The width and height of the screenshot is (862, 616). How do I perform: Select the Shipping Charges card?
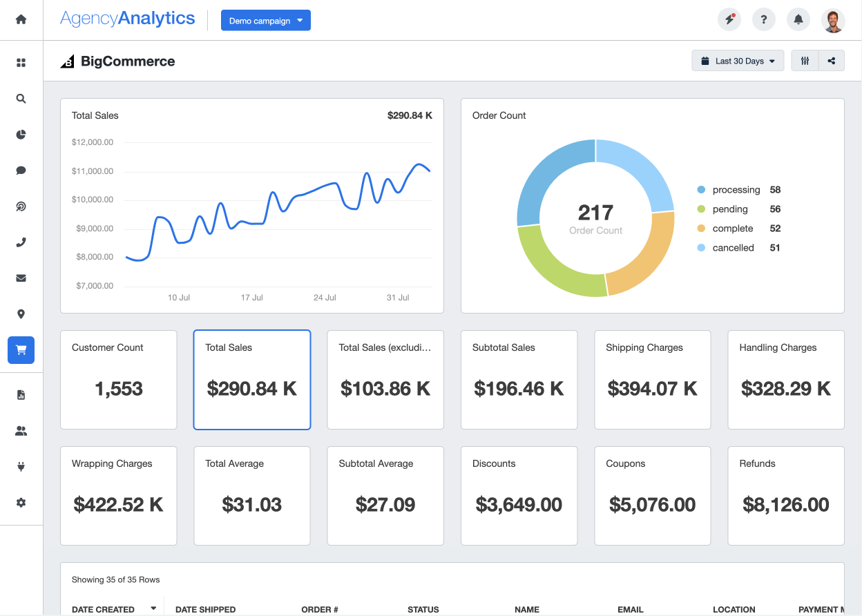[653, 380]
